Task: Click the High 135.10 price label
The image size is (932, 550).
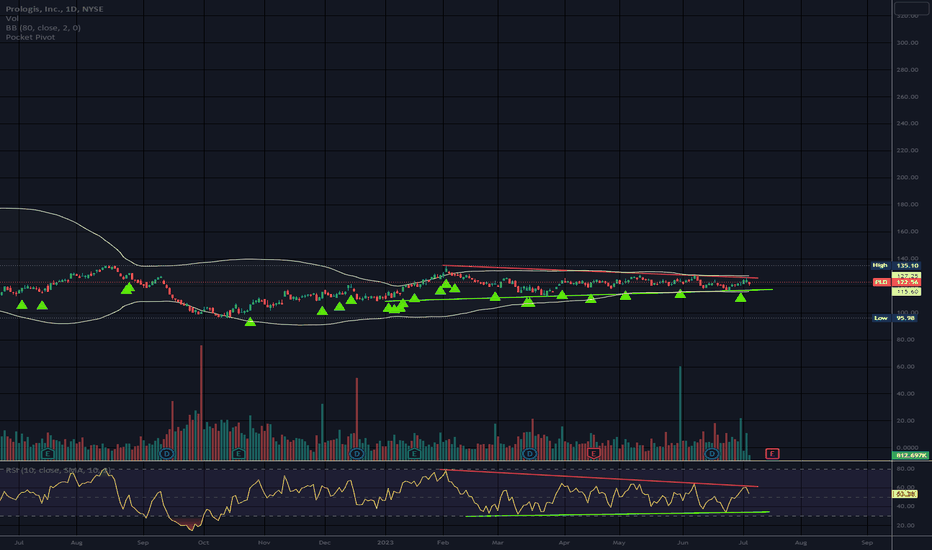Action: [895, 265]
